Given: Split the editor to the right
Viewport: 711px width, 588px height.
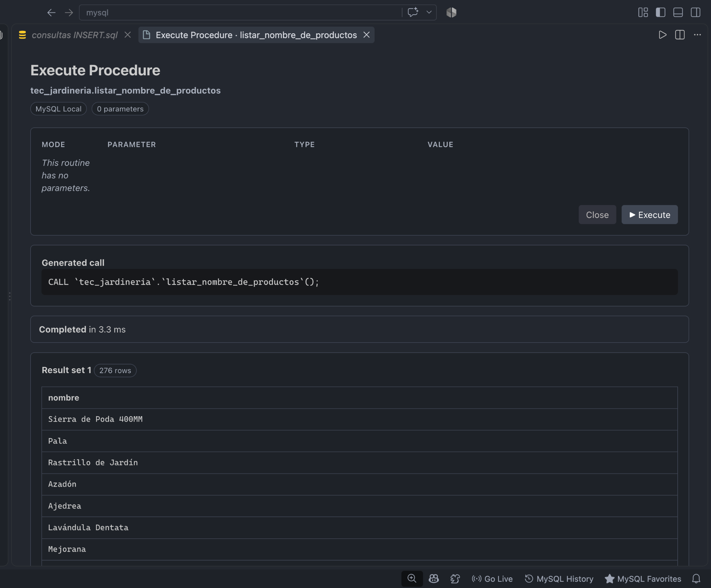Looking at the screenshot, I should (680, 35).
